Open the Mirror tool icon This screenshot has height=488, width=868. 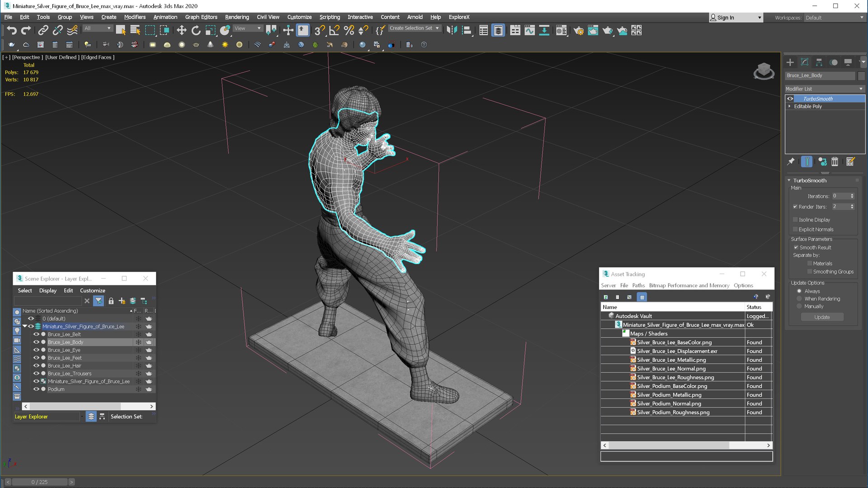[452, 30]
